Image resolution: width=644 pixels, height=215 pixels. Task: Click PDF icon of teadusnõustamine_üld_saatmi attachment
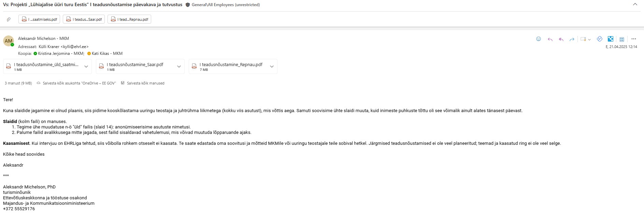9,66
